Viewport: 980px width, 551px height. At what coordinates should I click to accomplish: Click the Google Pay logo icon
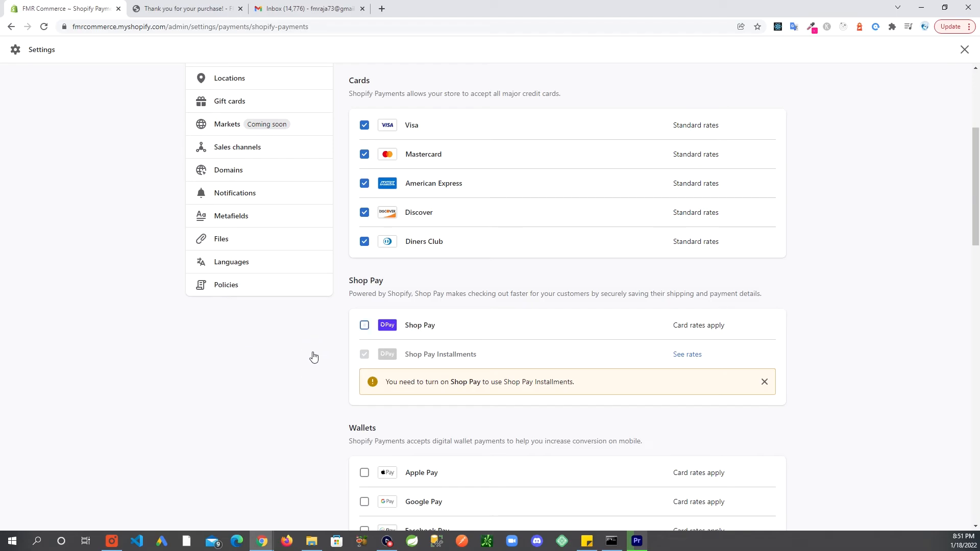point(387,502)
